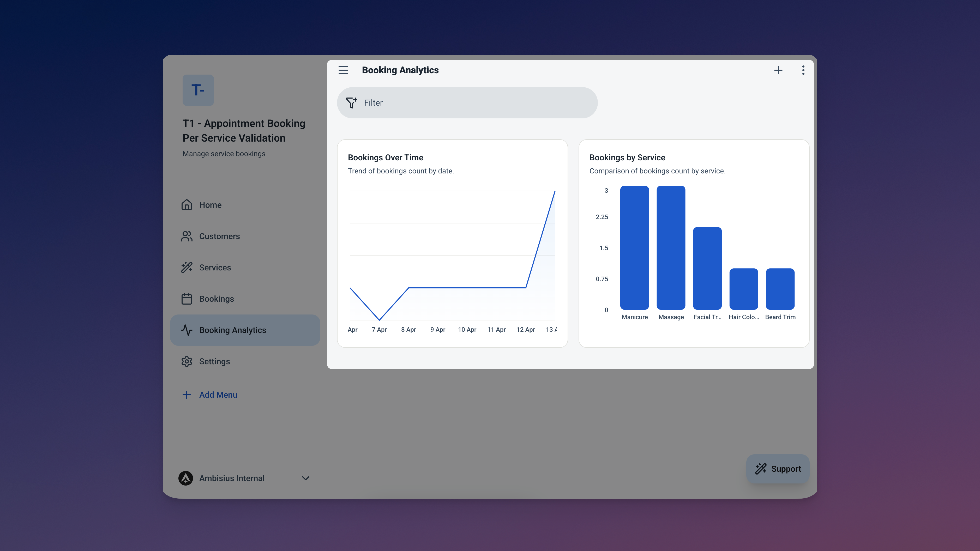Click the Beard Trim bar in chart

tap(780, 289)
